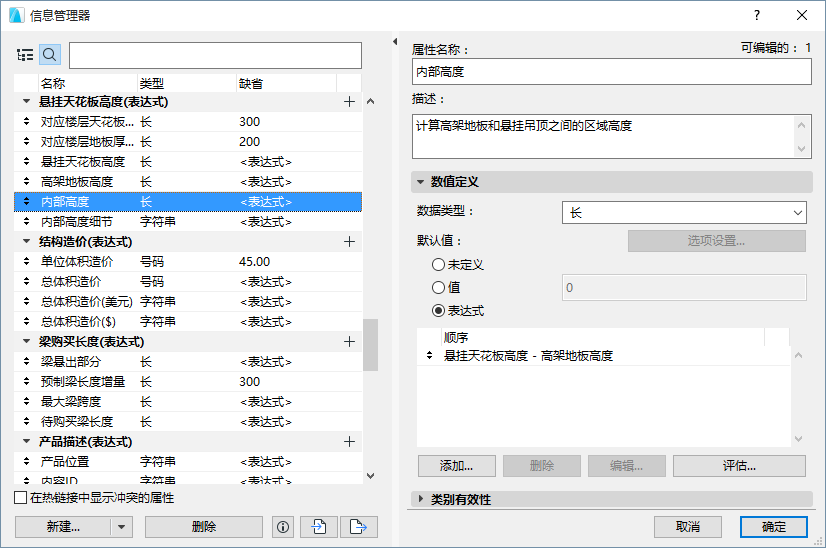
Task: Select 总体积造价($) property row
Action: coord(188,322)
